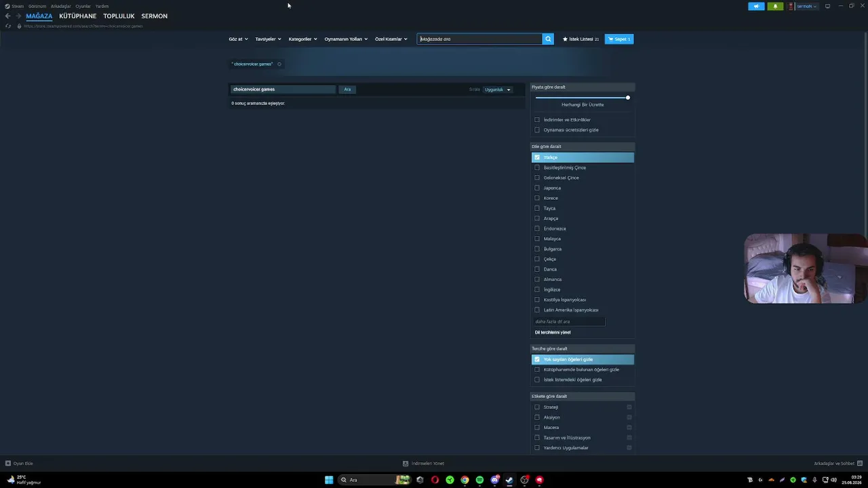Click Dil tercihlerini yönet link
868x488 pixels.
click(x=553, y=333)
